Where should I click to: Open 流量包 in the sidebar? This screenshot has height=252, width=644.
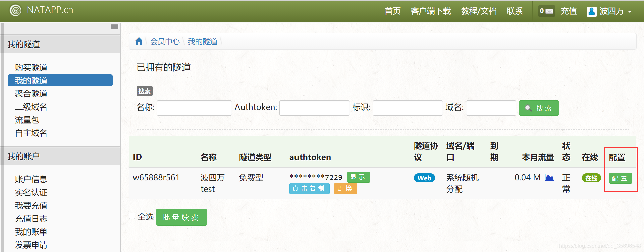tap(27, 120)
